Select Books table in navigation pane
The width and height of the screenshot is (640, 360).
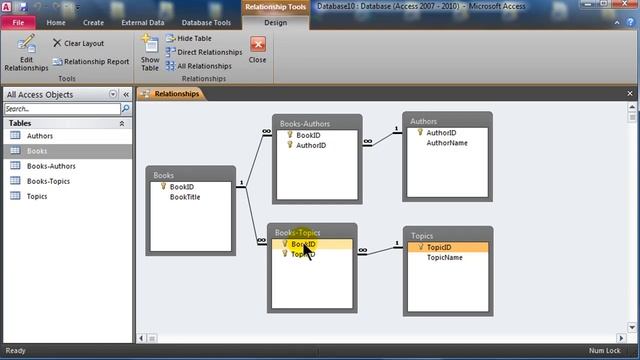click(67, 151)
